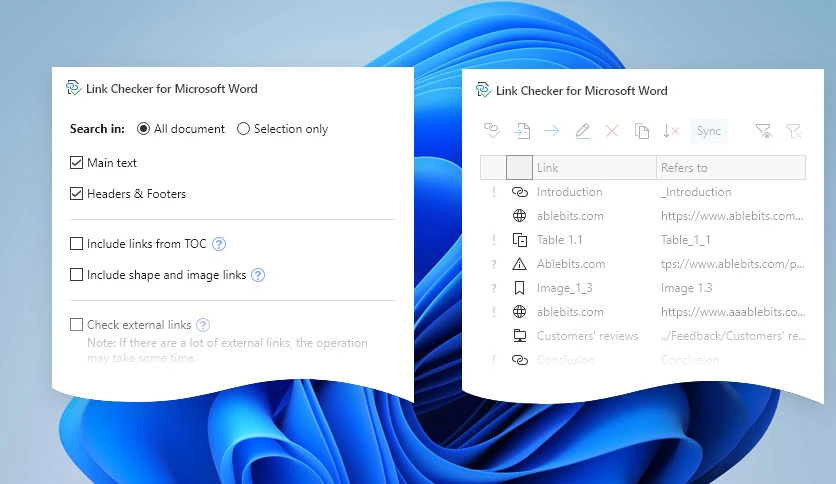Select the Table 1.1 link entry
The image size is (836, 484).
tap(559, 240)
